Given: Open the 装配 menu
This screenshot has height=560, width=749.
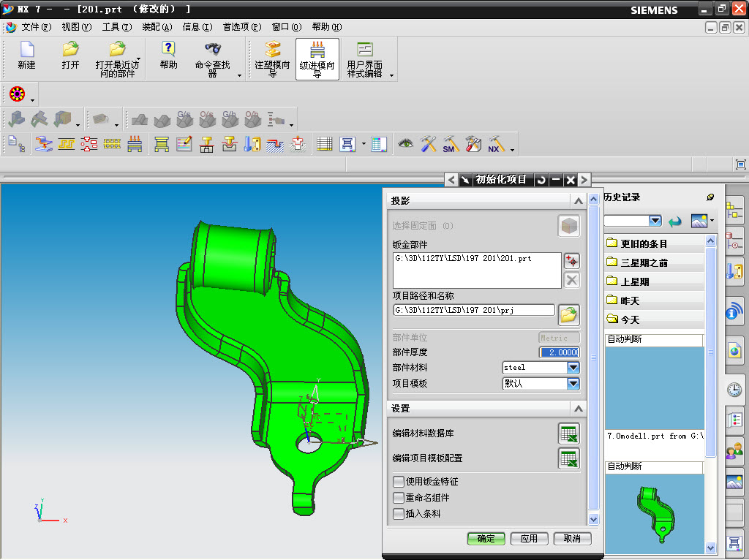Looking at the screenshot, I should [157, 27].
